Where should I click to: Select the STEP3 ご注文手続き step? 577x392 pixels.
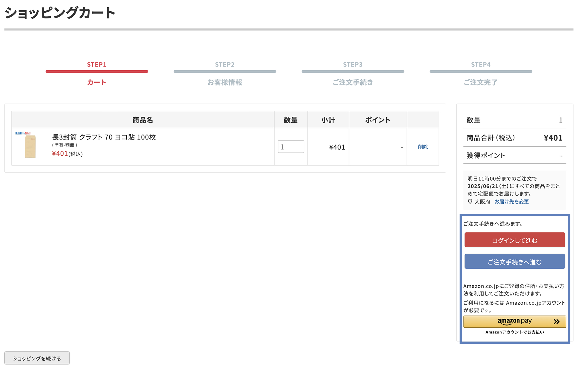[x=353, y=82]
